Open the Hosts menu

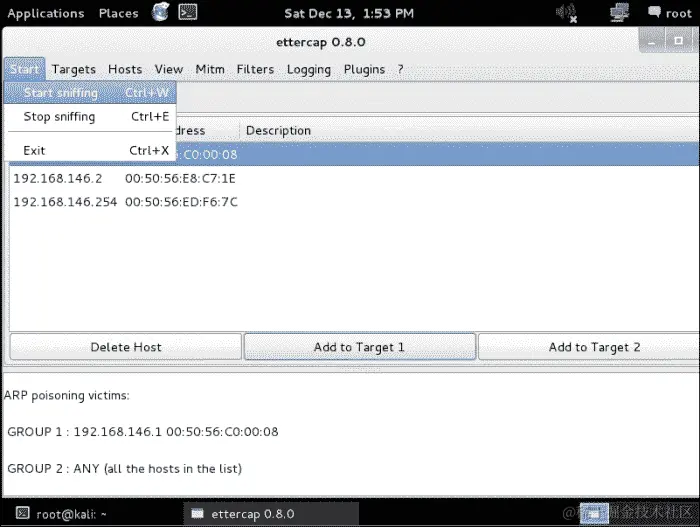[x=125, y=69]
